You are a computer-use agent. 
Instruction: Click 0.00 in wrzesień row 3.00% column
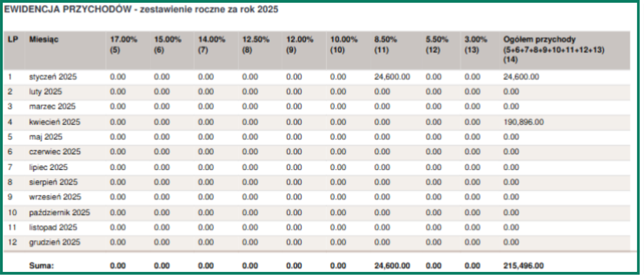tap(472, 197)
